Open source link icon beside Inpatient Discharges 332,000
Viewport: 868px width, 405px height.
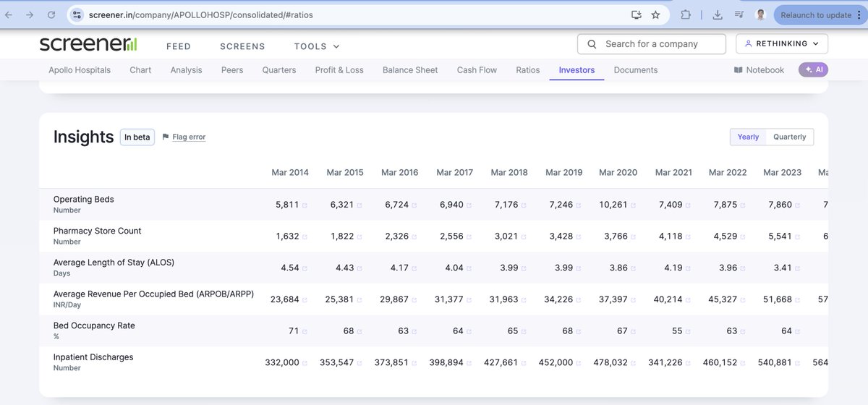[x=305, y=363]
